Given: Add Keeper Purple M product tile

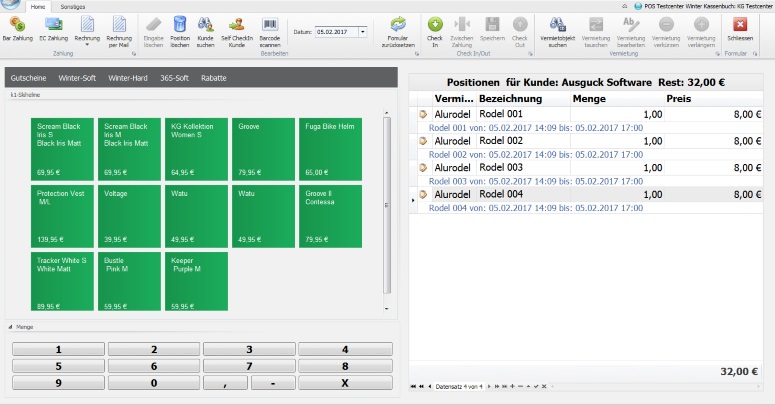Looking at the screenshot, I should [x=197, y=281].
